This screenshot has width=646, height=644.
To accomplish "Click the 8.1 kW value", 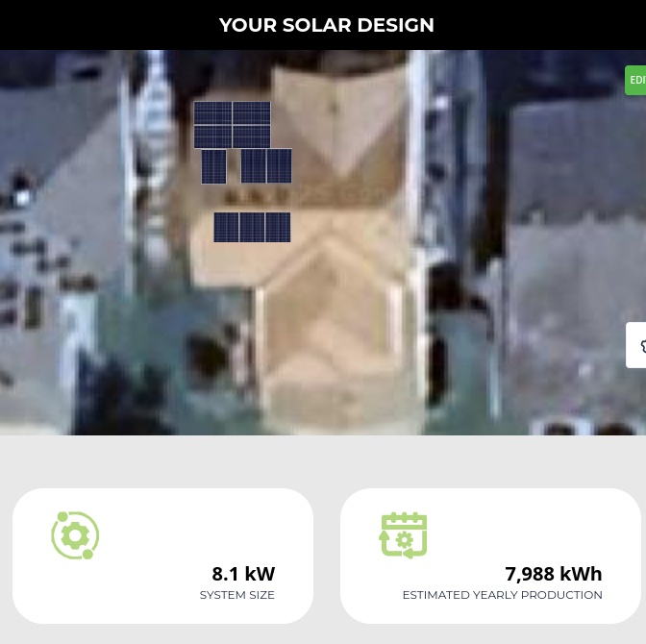I will point(243,574).
